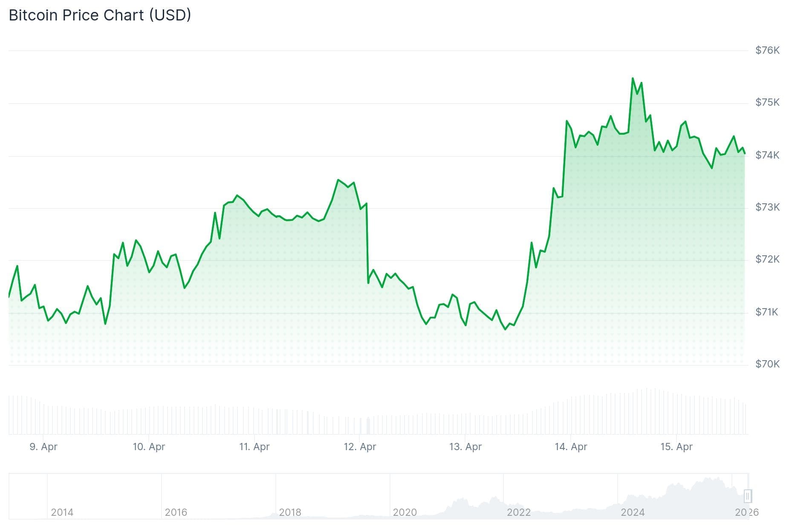
Task: Click the $71K price axis label
Action: [x=767, y=312]
